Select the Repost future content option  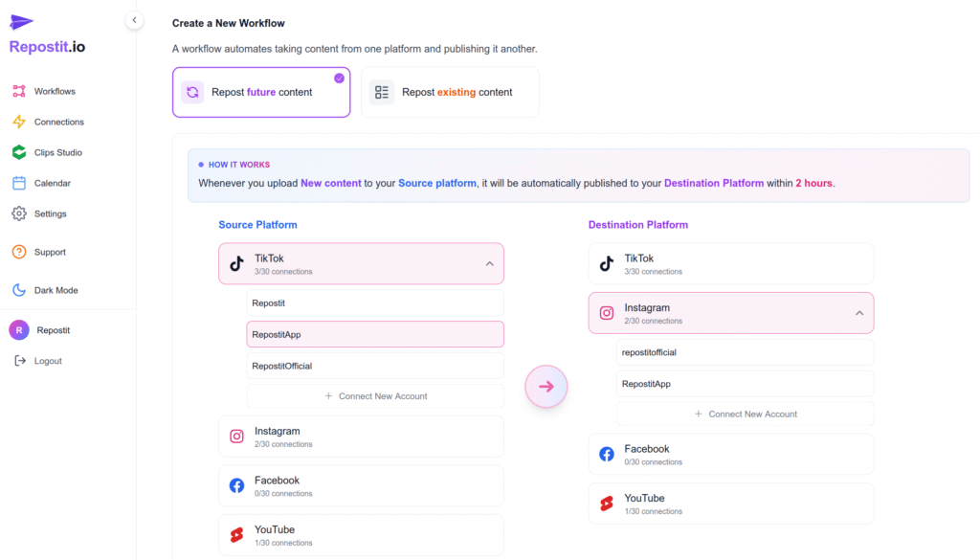click(260, 92)
